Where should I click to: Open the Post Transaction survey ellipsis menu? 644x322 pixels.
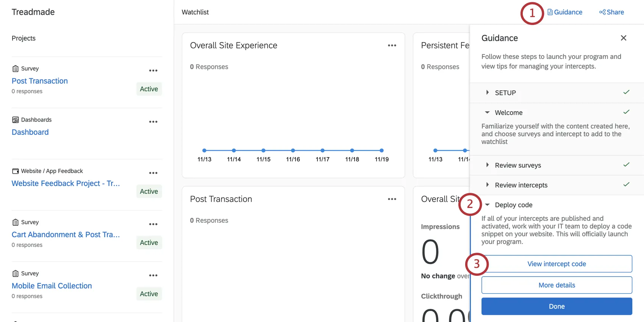(153, 70)
